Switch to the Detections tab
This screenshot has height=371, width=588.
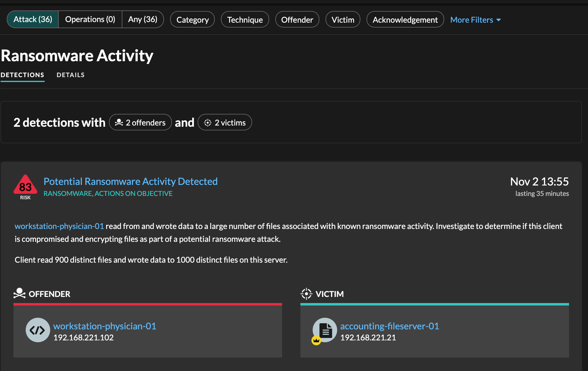[x=22, y=75]
